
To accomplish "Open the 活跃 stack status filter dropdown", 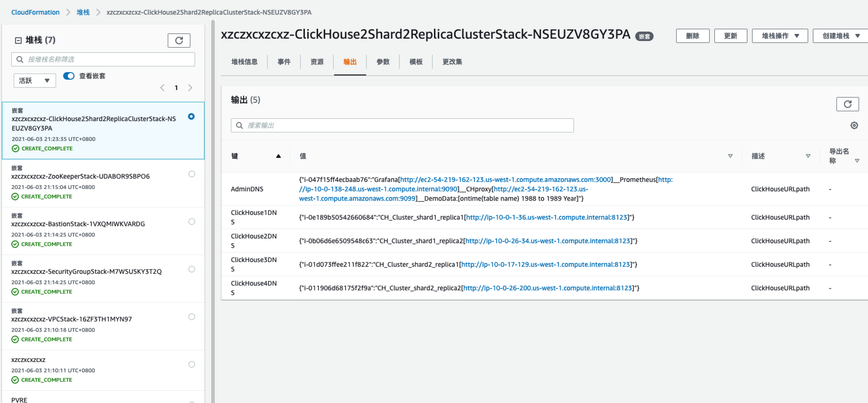I will [34, 80].
